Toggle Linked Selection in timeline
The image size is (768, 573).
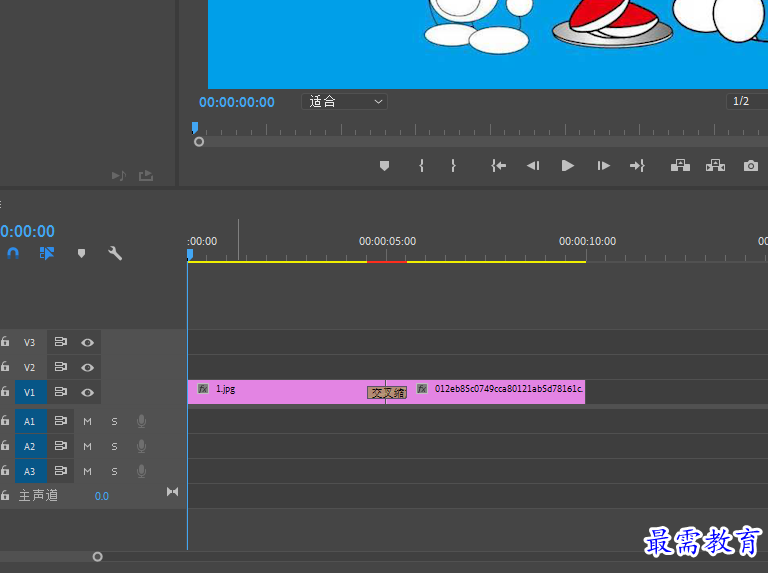pos(47,253)
